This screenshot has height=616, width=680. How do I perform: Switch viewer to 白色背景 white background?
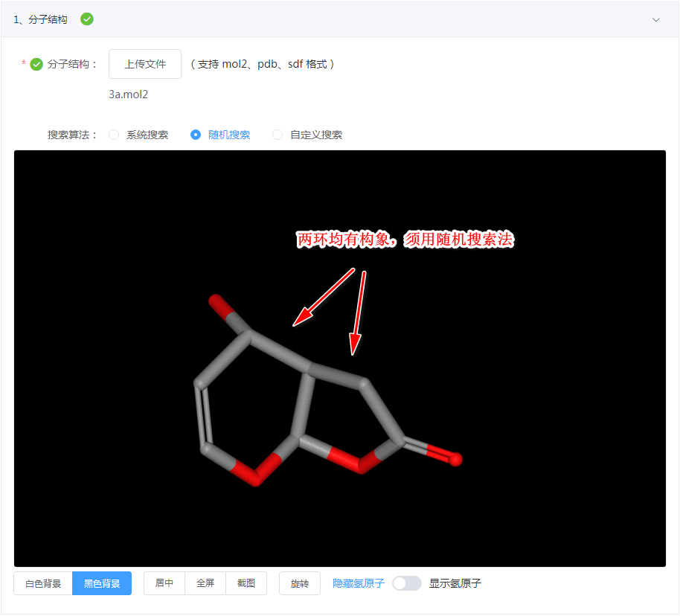coord(42,583)
